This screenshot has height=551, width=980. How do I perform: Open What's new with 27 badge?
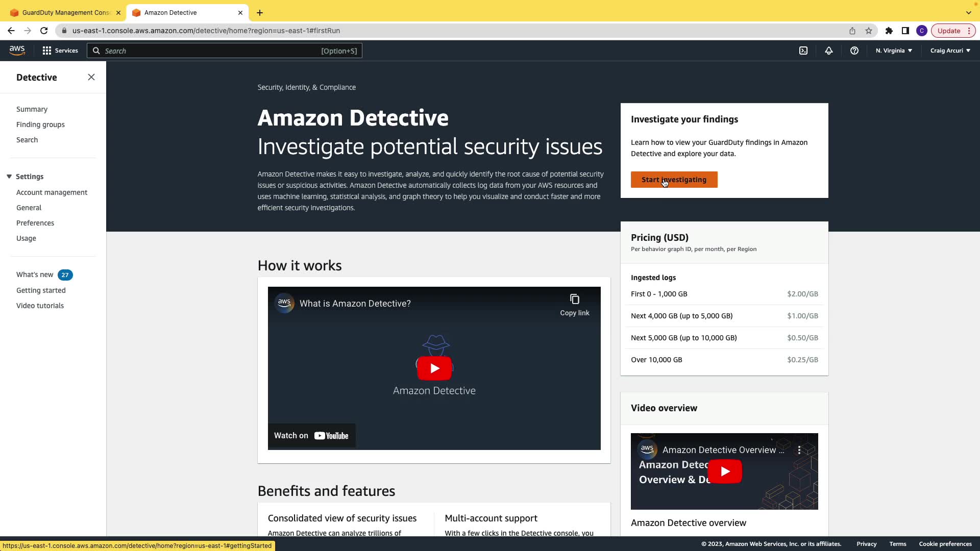[35, 274]
